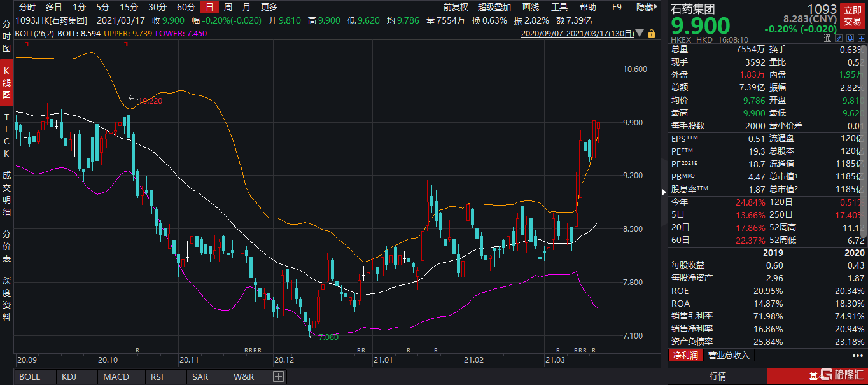Click the 2019 ROE 20.95% cell
Viewport: 868px width, 385px height.
(768, 291)
